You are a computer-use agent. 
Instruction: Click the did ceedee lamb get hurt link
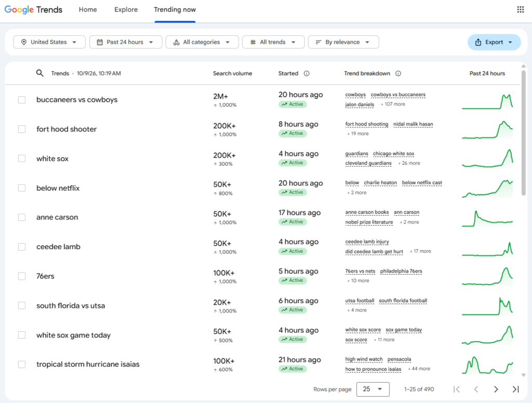374,252
